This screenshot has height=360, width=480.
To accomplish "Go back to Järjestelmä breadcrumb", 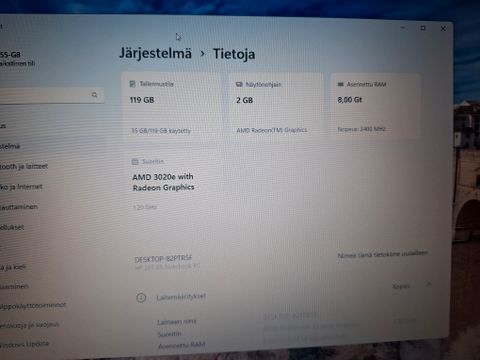I will tap(156, 53).
